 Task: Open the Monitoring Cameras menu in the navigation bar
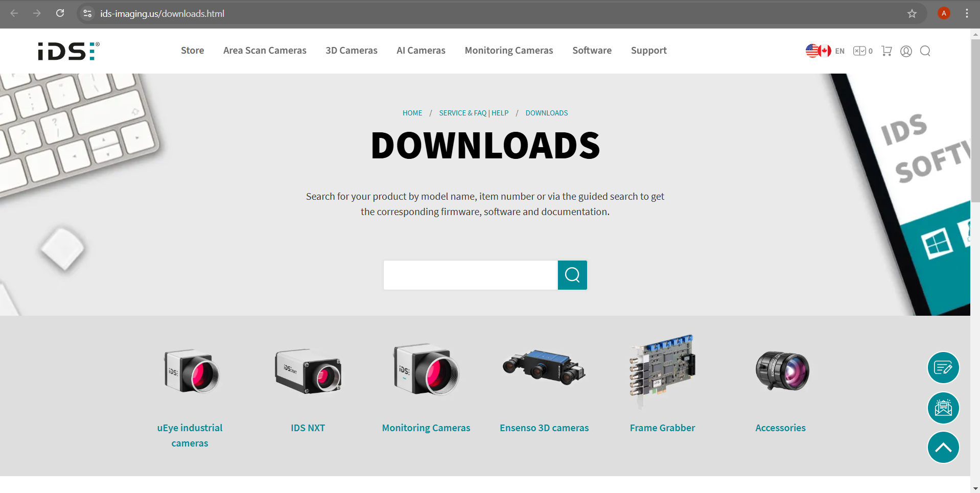pos(509,51)
